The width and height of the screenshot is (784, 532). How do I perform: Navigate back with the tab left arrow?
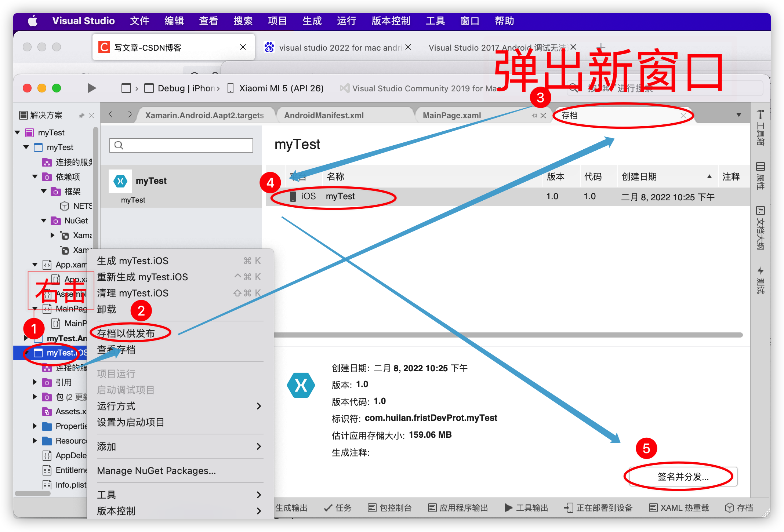pos(111,114)
